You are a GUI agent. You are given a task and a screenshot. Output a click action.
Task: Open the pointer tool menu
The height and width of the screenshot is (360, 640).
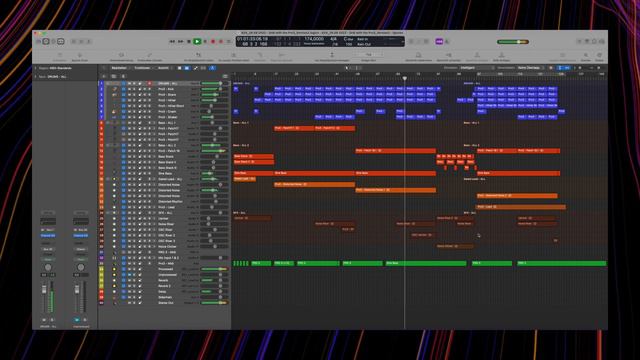pos(347,68)
